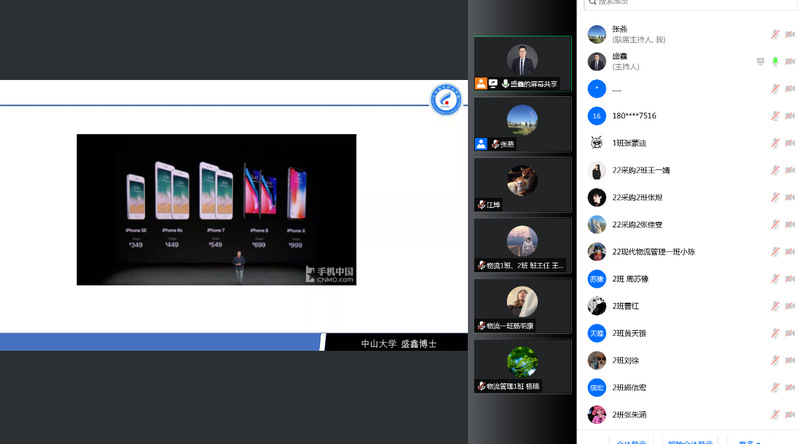Click the muted mic icon in the '....' member row
798x444 pixels.
tap(775, 89)
